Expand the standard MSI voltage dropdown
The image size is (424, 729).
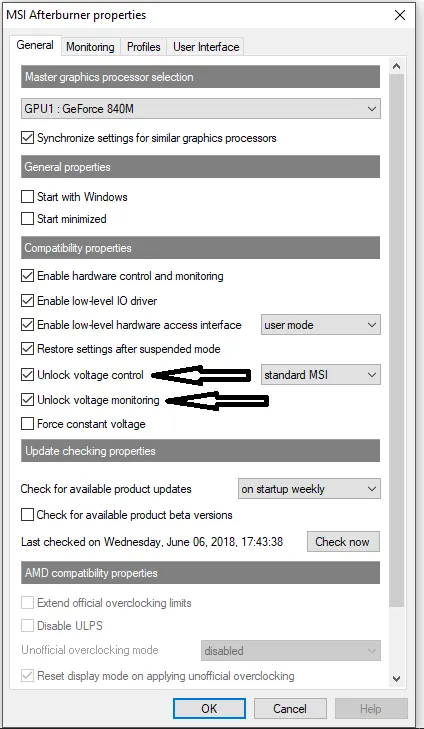tap(321, 375)
